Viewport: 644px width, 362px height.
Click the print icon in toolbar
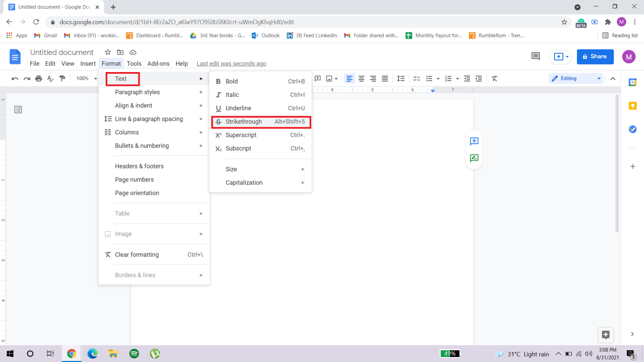(x=39, y=78)
